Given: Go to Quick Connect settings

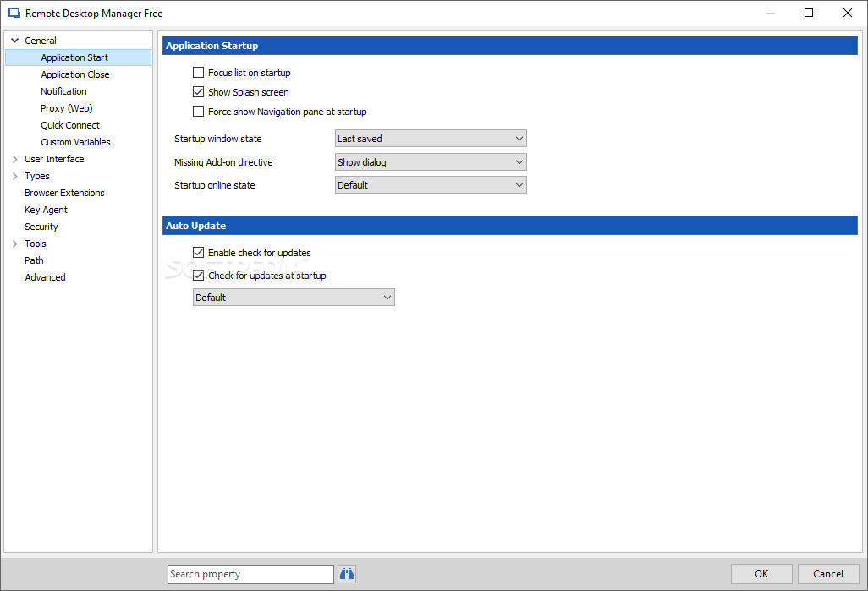Looking at the screenshot, I should [70, 125].
